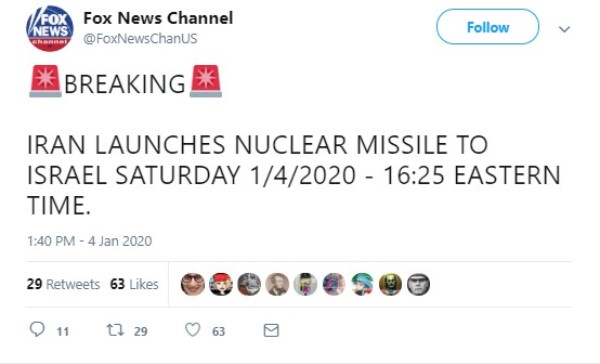Screen dimensions: 600x364
Task: Click the Joker face liker avatar
Action: [390, 284]
